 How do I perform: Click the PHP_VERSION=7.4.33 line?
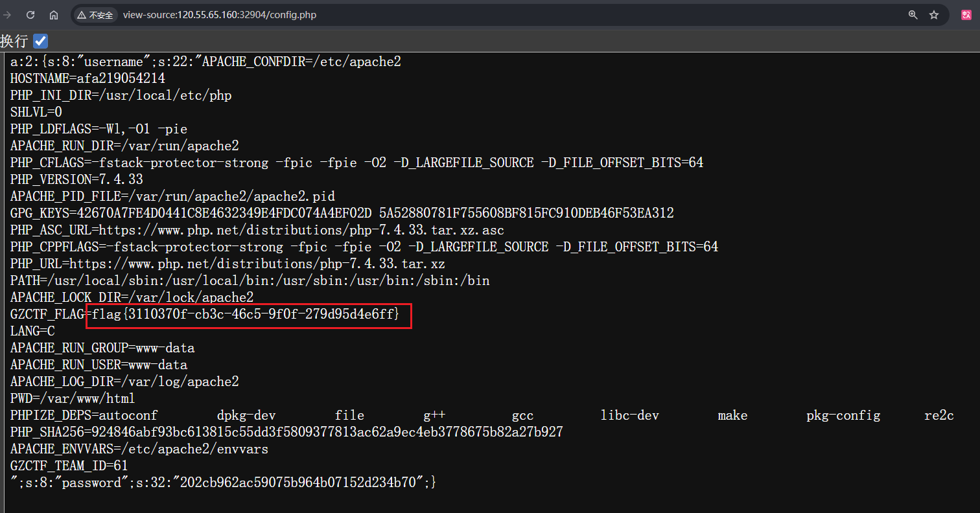[76, 179]
